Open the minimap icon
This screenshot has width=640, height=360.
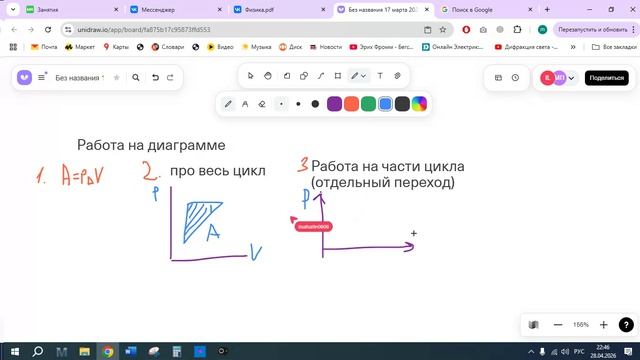click(x=533, y=325)
